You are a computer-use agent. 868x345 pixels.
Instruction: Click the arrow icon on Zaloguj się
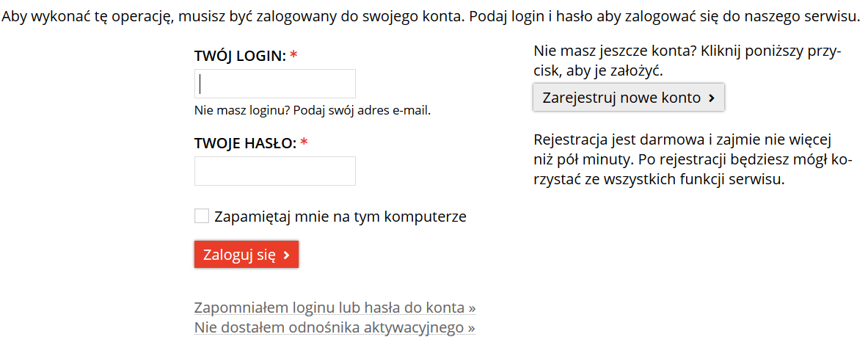[x=286, y=255]
